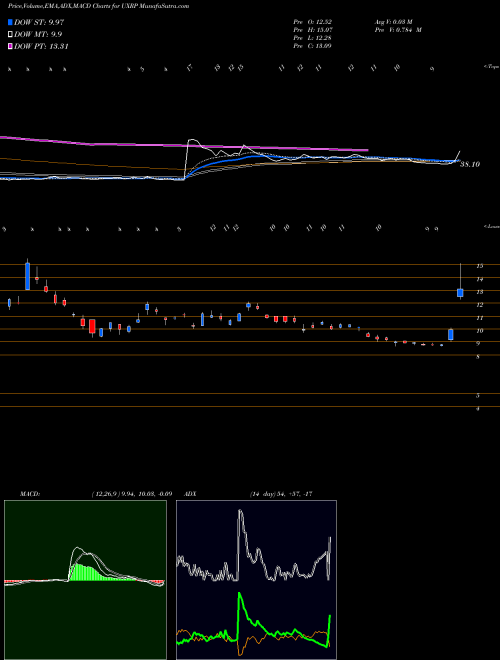
Task: Click the tall blue candlestick reaching above 15
Action: coord(28,276)
